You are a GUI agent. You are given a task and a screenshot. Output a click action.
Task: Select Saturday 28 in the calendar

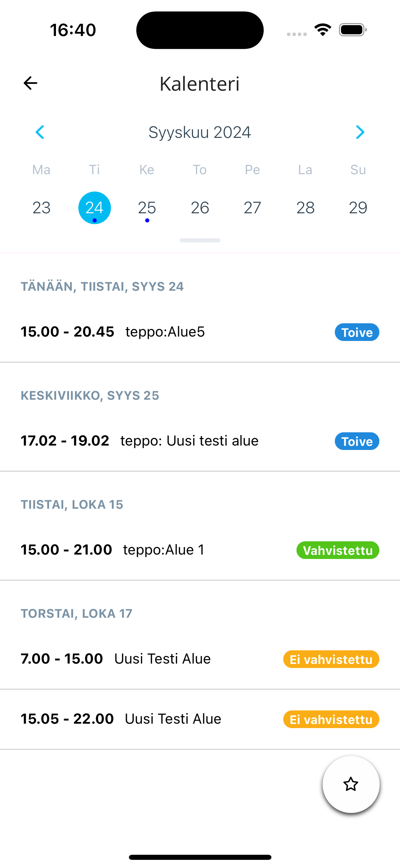click(305, 207)
